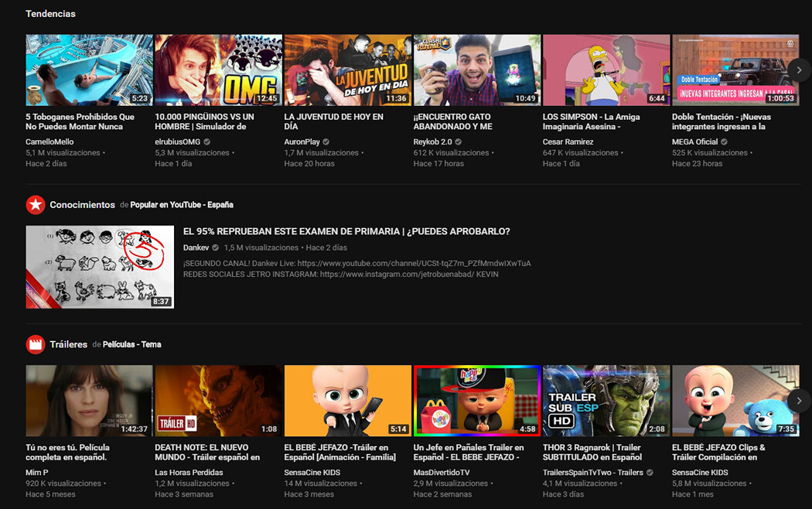Click the verified badge next to elrubiusOMG
The height and width of the screenshot is (509, 812).
click(206, 142)
